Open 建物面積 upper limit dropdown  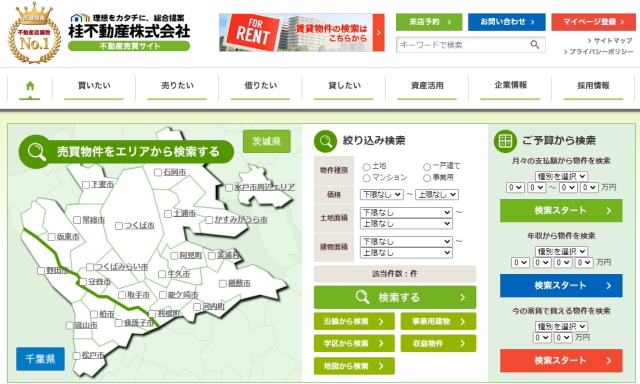click(406, 253)
